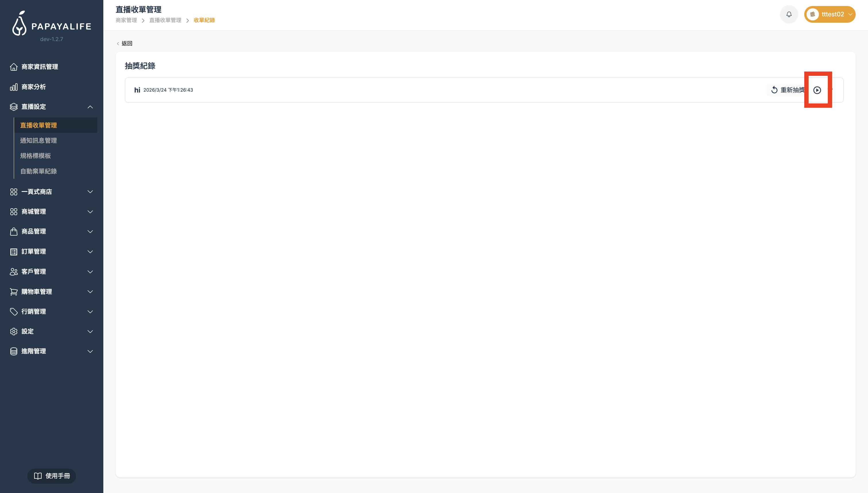
Task: Select the 規格標模板 submenu item
Action: 36,156
